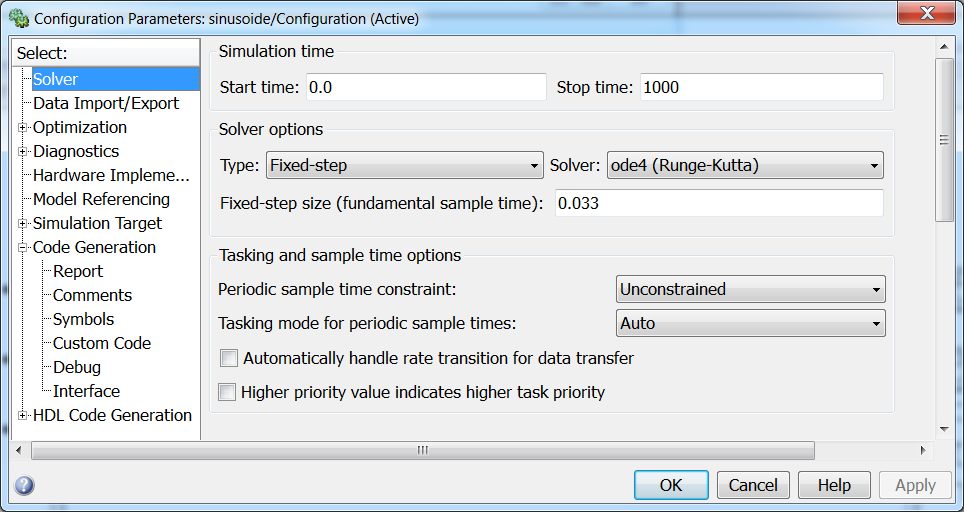Click the Stop time input field

[761, 87]
